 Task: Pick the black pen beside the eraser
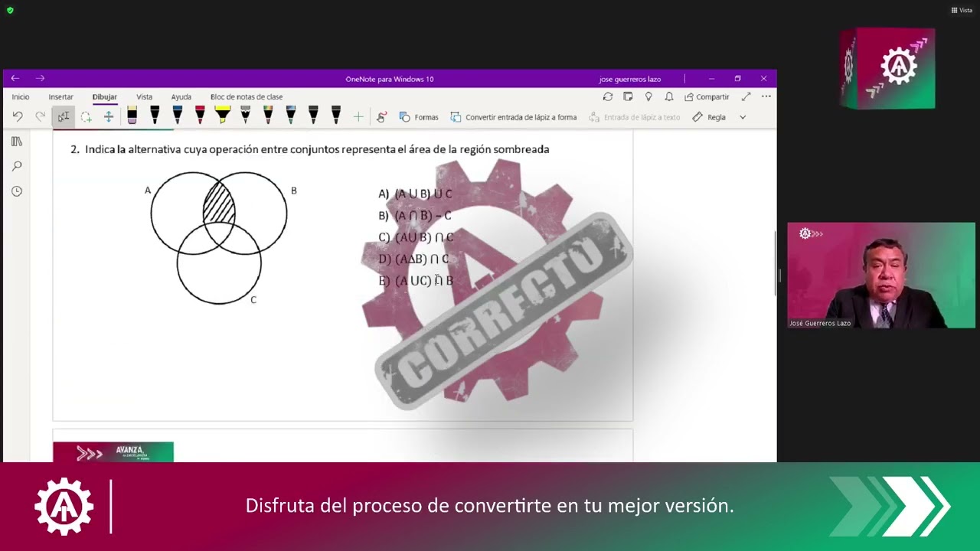[x=155, y=116]
